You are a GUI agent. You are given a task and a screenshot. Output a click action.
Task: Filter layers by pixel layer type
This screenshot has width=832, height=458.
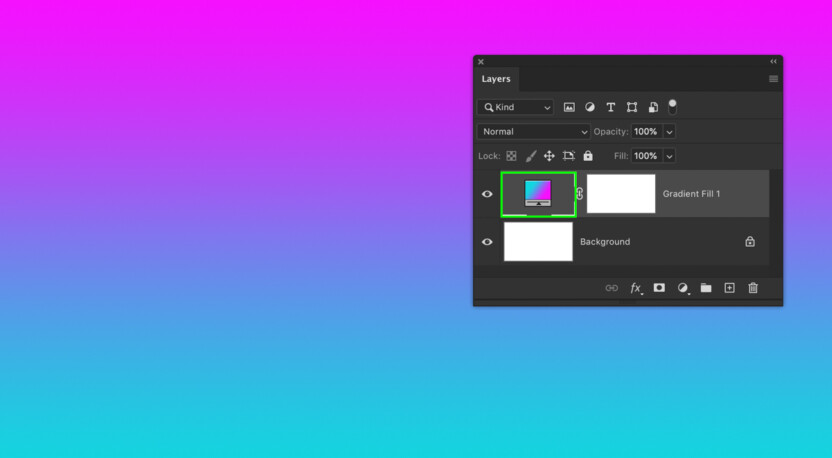pos(569,107)
